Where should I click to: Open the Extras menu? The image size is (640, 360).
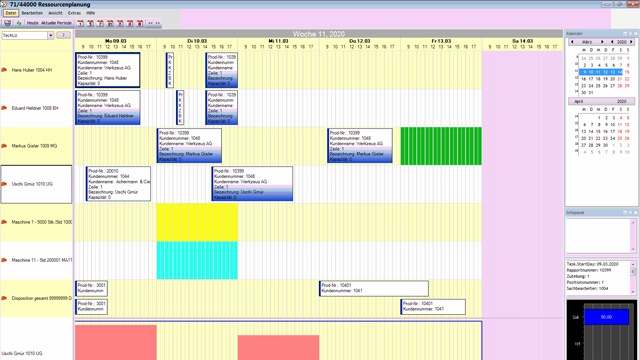(74, 13)
